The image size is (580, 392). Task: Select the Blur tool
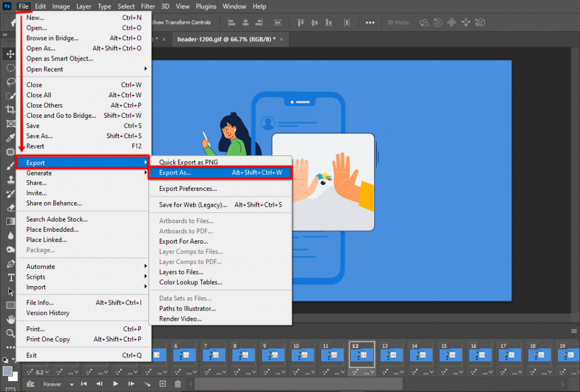[10, 234]
